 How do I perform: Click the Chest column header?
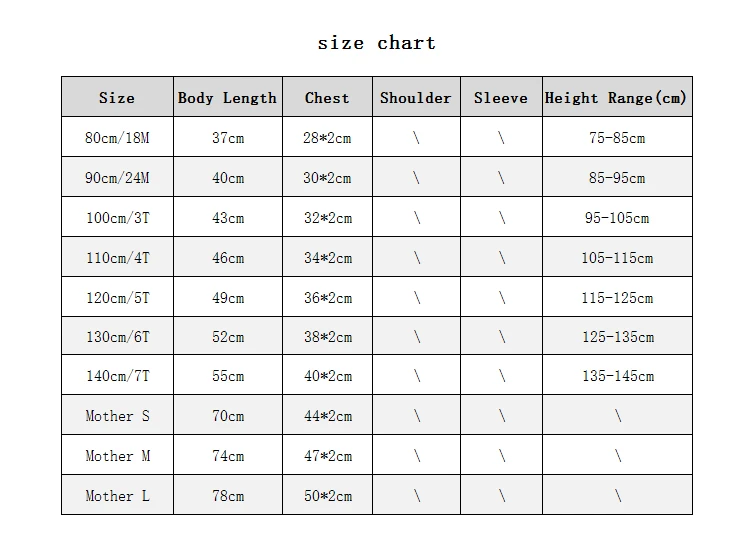328,97
